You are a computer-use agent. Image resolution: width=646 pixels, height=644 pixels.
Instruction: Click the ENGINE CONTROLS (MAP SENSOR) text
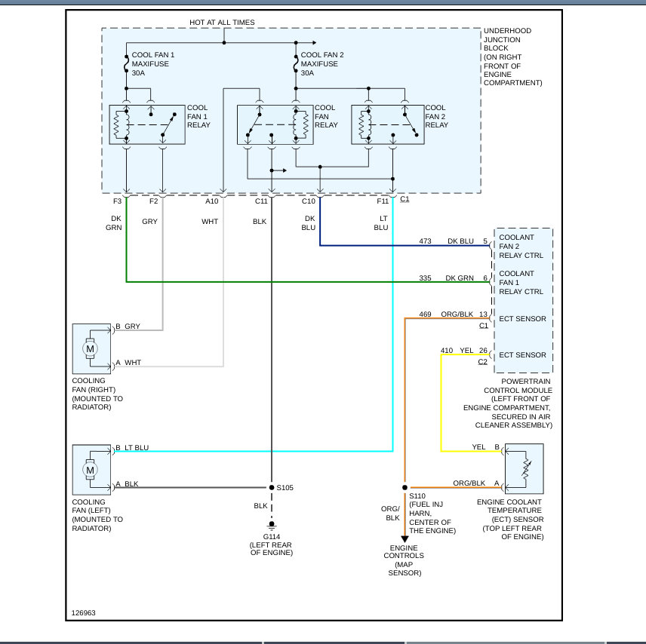[x=405, y=560]
